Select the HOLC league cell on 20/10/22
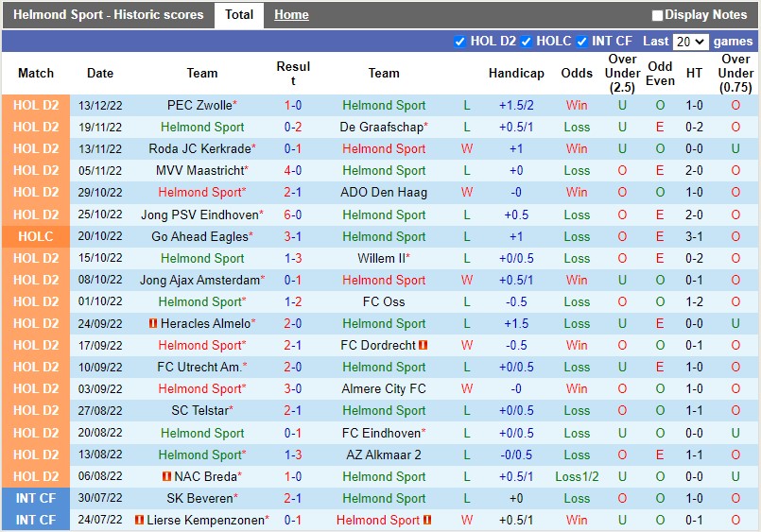This screenshot has height=532, width=761. point(36,236)
